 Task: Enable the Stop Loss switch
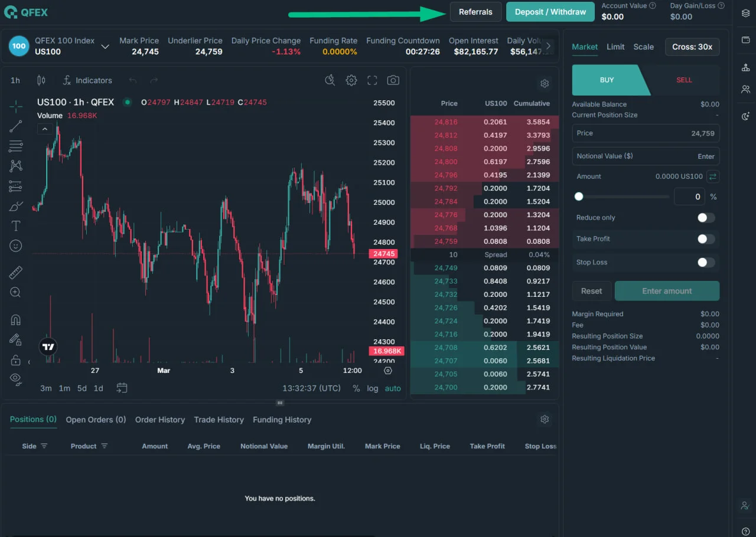coord(706,263)
